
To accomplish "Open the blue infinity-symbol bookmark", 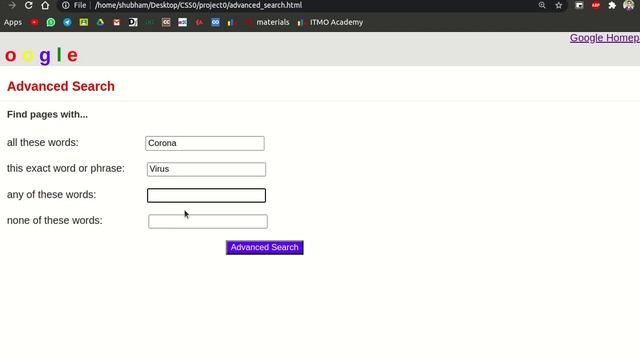I will (x=216, y=22).
